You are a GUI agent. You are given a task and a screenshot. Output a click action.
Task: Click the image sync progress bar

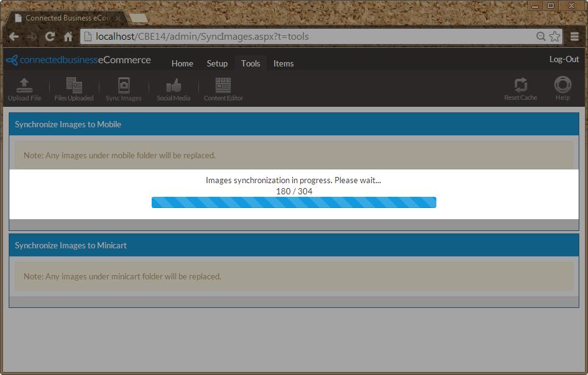(x=293, y=202)
